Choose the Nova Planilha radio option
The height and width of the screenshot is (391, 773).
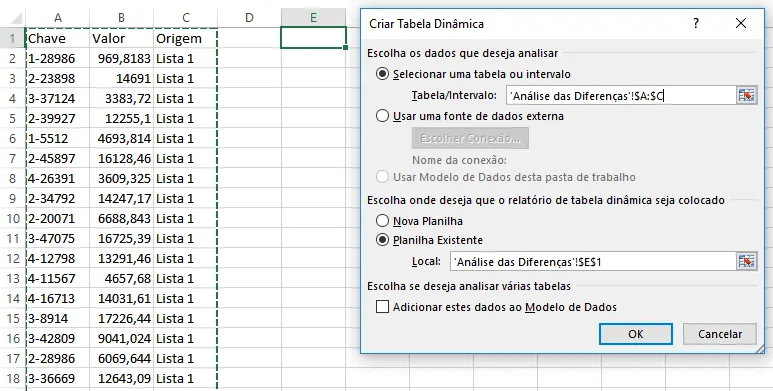click(419, 221)
